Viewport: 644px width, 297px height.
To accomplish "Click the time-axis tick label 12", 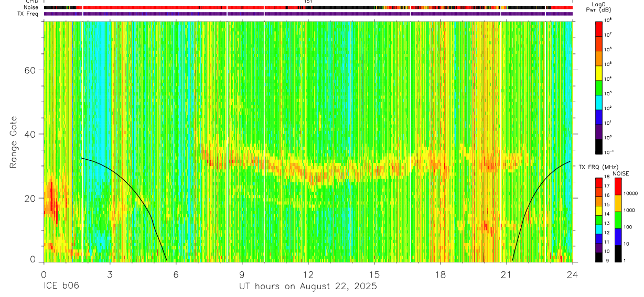I will [x=308, y=274].
